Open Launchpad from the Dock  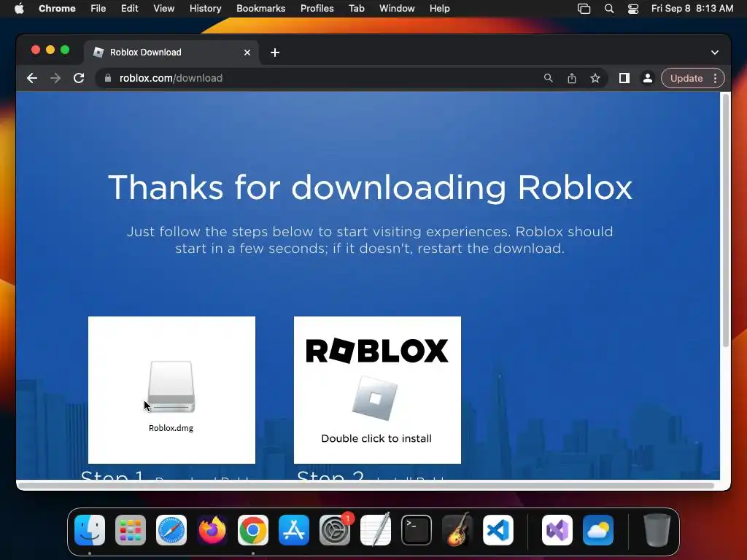click(x=131, y=530)
